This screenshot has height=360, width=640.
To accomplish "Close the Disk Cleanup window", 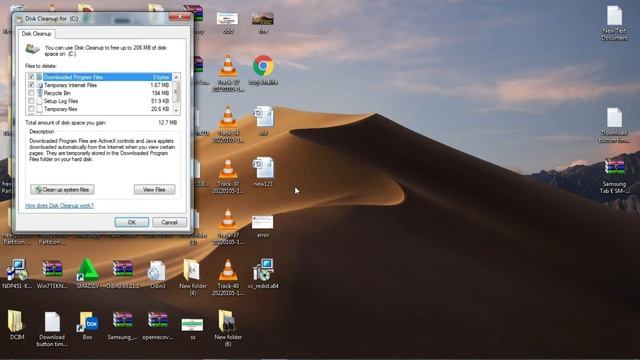I will pyautogui.click(x=179, y=17).
